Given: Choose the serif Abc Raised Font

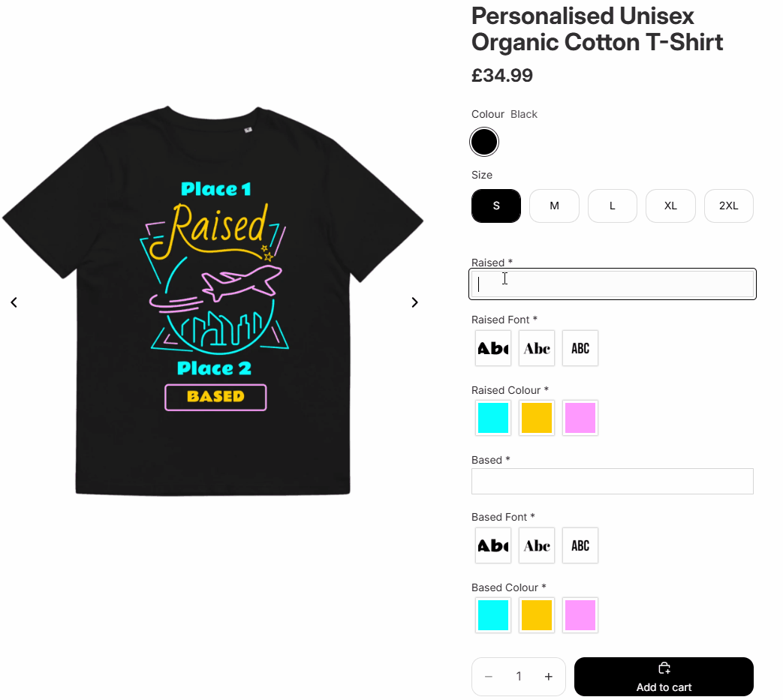Looking at the screenshot, I should (536, 348).
